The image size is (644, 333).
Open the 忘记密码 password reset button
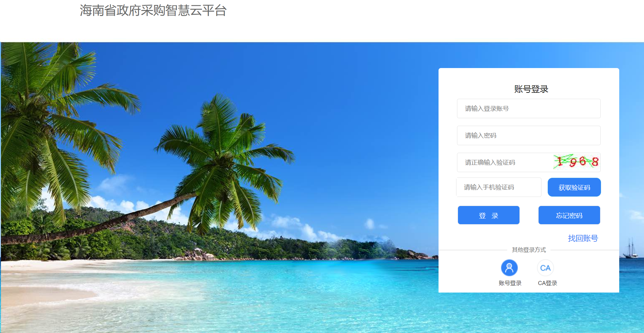[569, 215]
